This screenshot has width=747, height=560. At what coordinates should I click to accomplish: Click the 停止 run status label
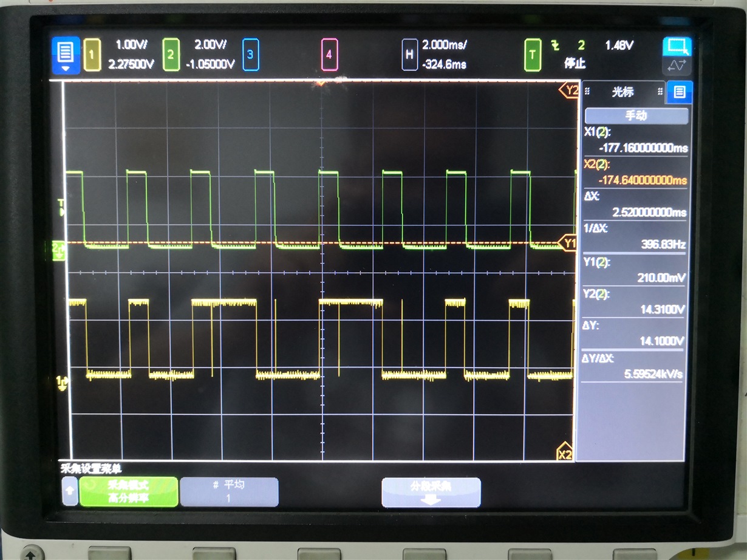(575, 64)
